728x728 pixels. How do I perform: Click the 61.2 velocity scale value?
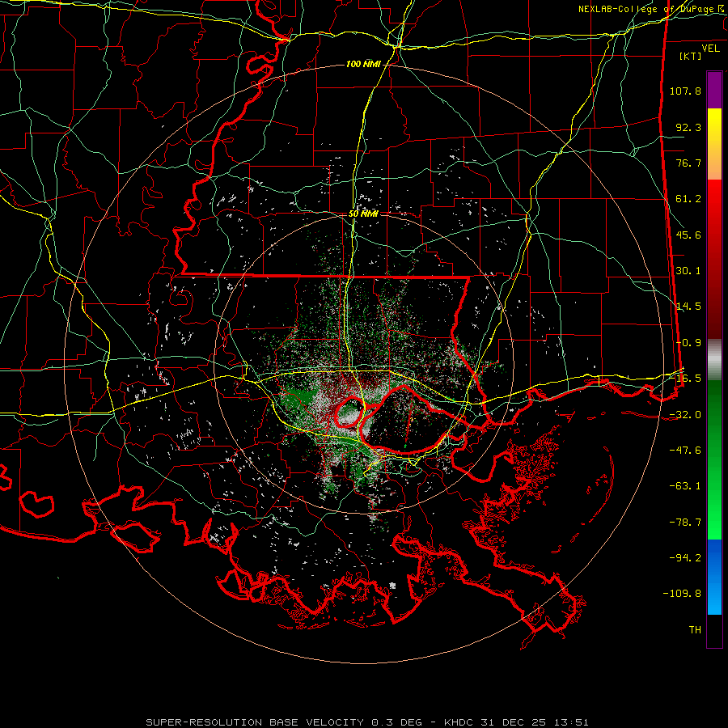click(x=688, y=199)
